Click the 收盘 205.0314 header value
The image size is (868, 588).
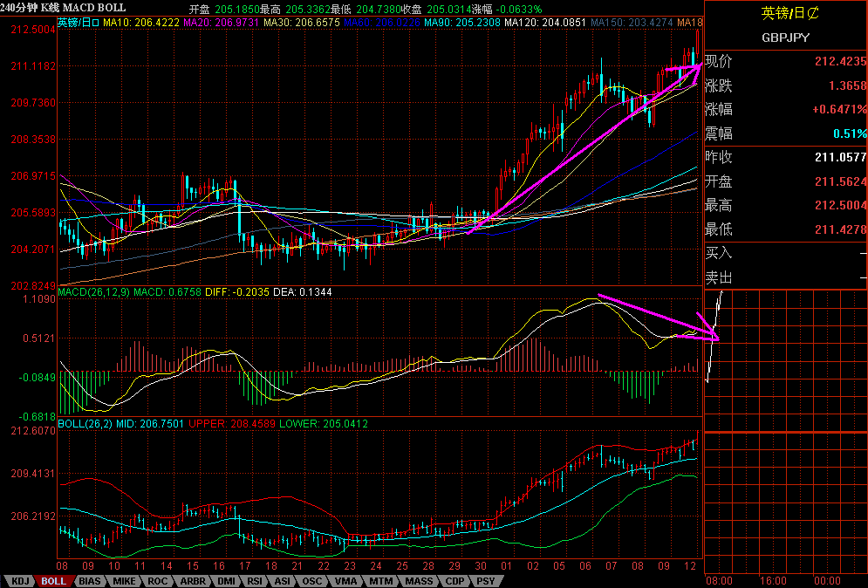437,10
